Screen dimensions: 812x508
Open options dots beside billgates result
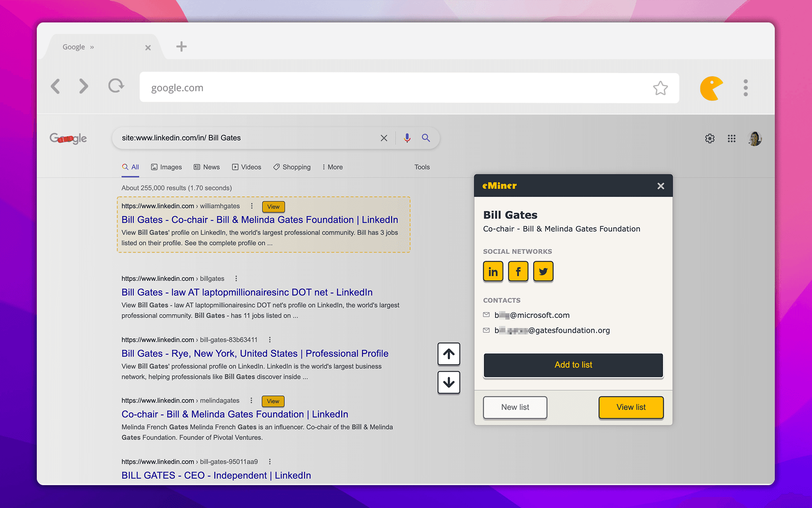point(236,279)
